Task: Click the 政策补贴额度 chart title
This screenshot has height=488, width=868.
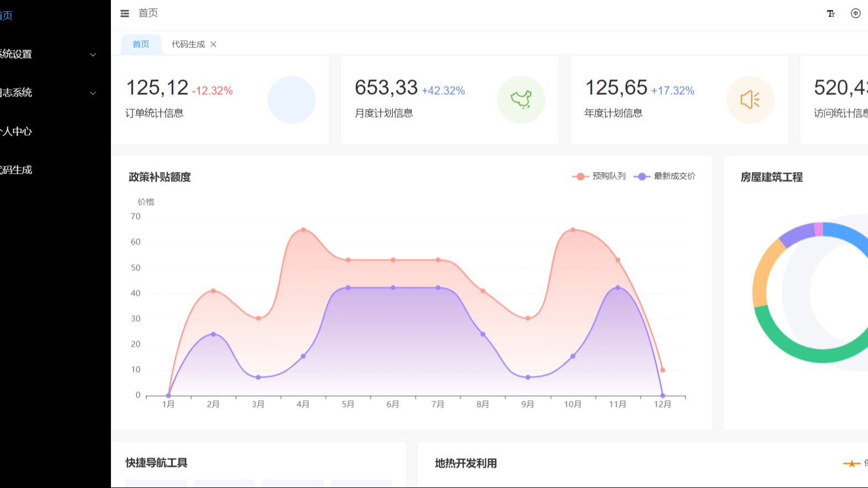Action: click(x=159, y=177)
